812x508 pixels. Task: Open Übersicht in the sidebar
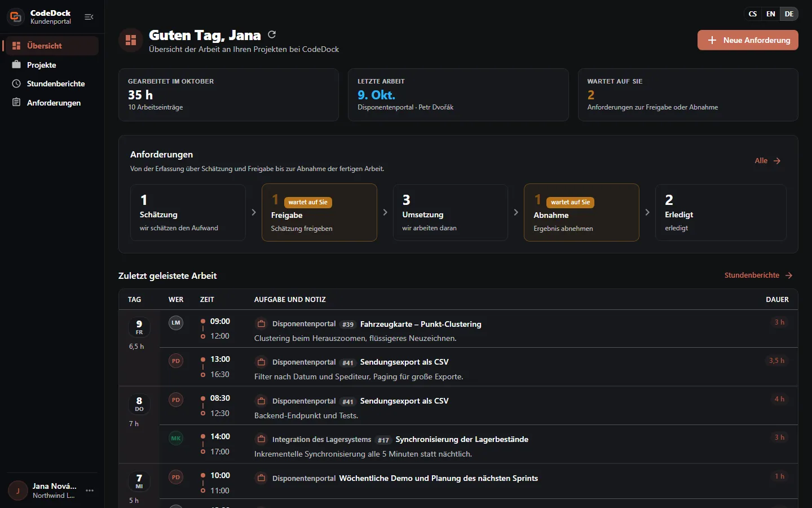(51, 46)
